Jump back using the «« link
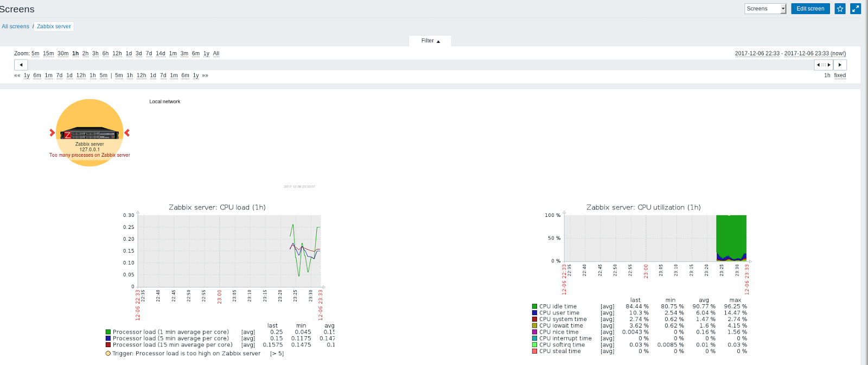This screenshot has width=868, height=365. [x=17, y=75]
